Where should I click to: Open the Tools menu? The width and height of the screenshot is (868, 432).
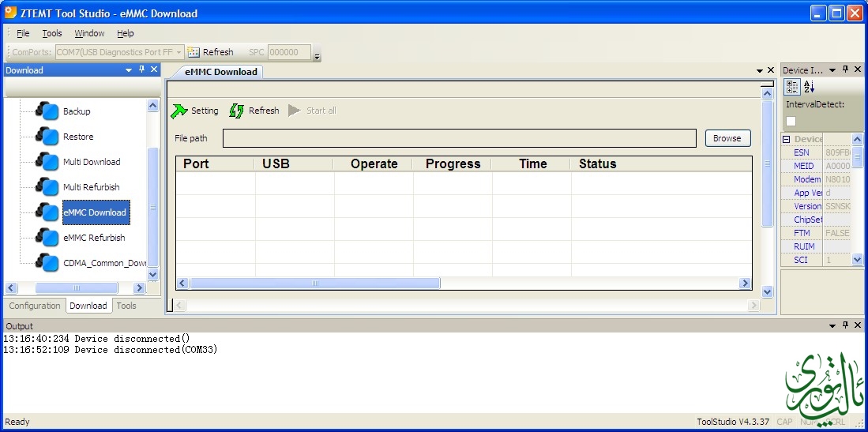point(52,33)
